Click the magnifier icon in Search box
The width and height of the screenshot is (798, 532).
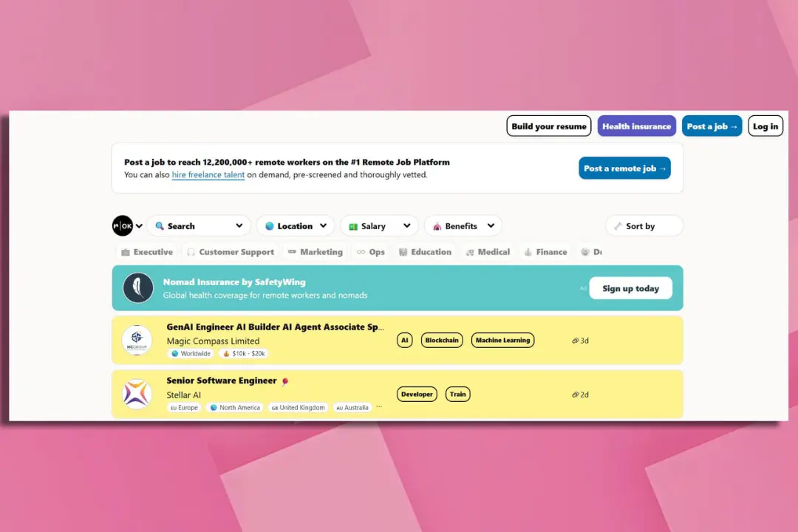[160, 226]
